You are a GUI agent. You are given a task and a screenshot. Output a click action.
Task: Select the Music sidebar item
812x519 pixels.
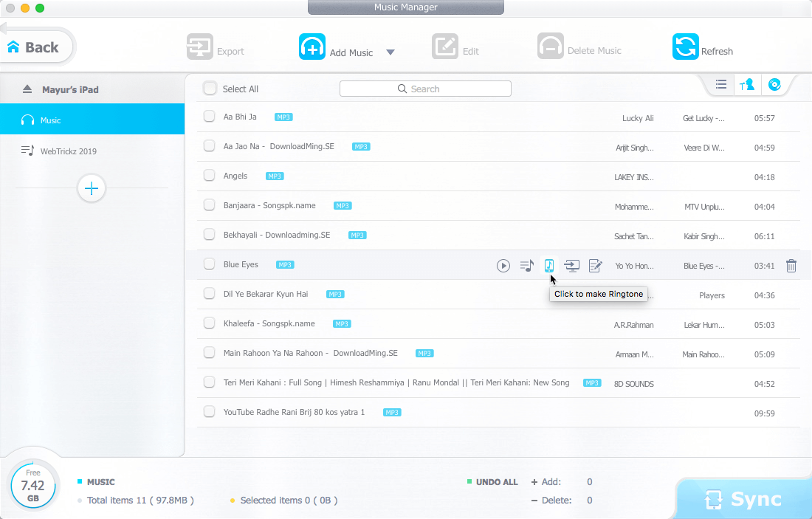click(x=92, y=120)
